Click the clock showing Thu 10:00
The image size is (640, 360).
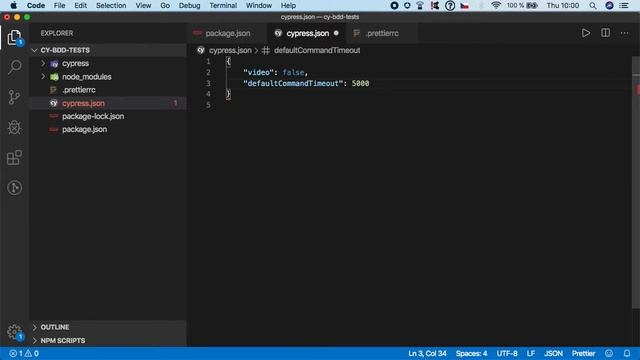click(x=563, y=6)
